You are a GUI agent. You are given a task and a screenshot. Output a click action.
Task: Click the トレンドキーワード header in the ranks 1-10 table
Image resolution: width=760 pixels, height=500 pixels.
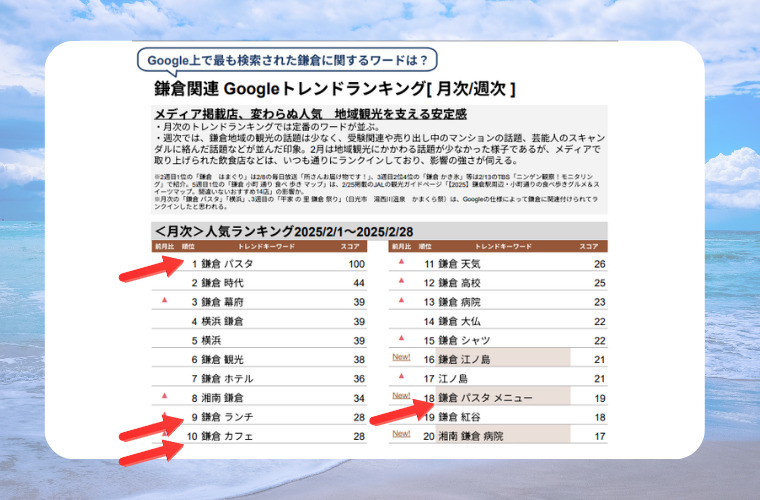pyautogui.click(x=266, y=246)
